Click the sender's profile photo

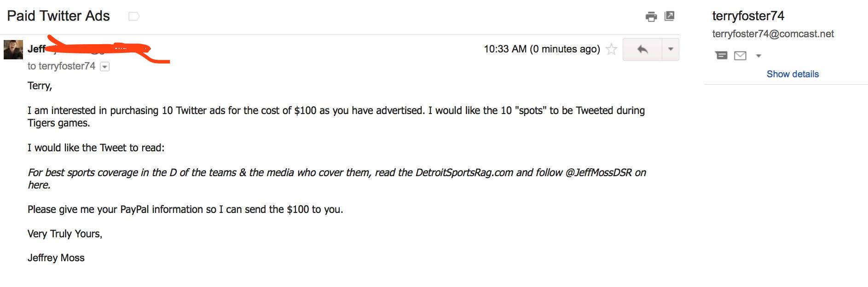pos(13,50)
